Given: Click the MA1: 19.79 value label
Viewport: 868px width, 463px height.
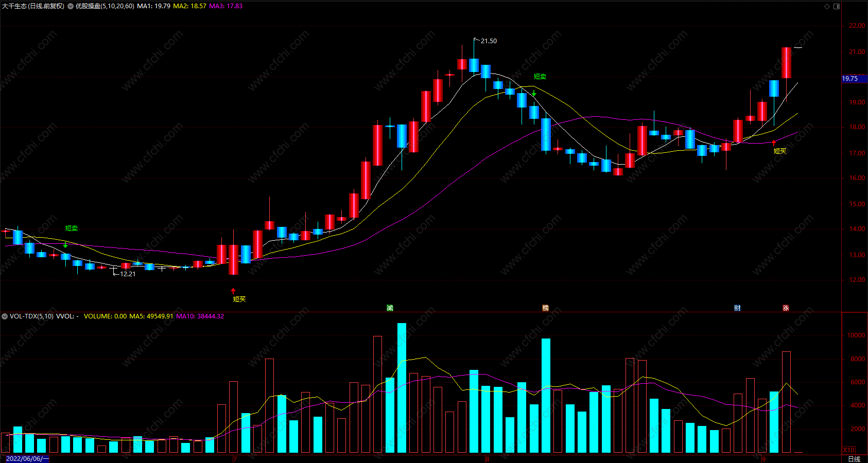Looking at the screenshot, I should click(x=153, y=6).
